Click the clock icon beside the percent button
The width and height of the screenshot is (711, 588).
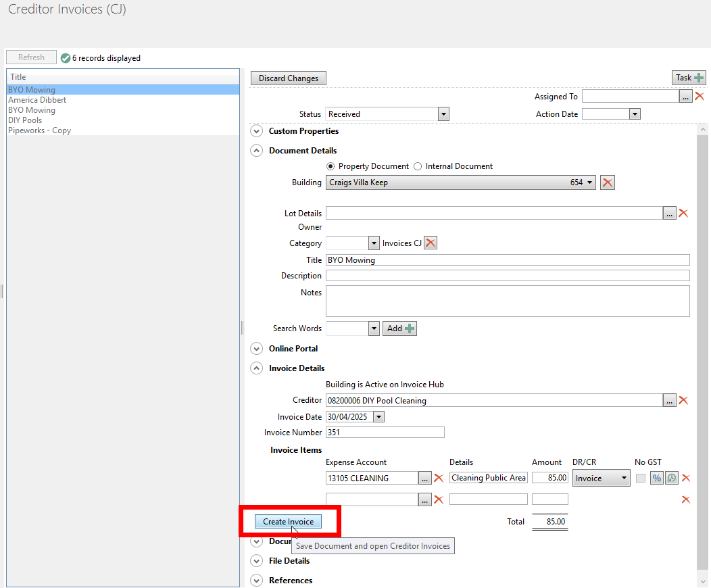(x=671, y=479)
